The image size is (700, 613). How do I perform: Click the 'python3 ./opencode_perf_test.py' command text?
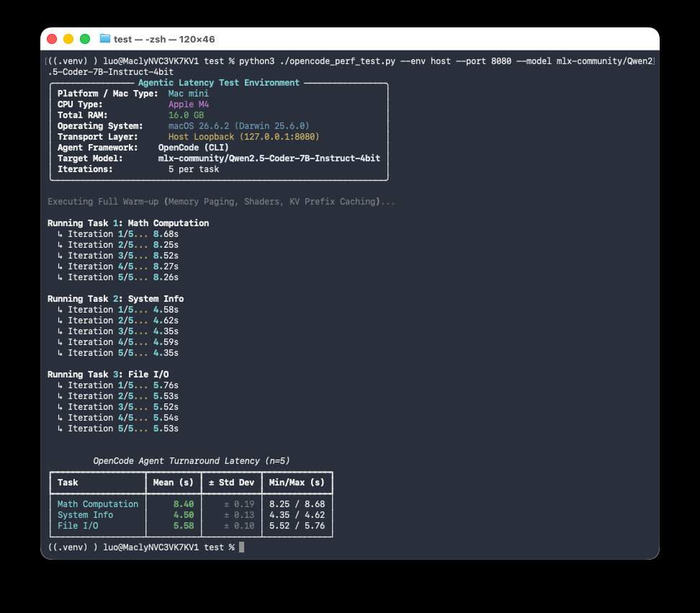tap(317, 61)
